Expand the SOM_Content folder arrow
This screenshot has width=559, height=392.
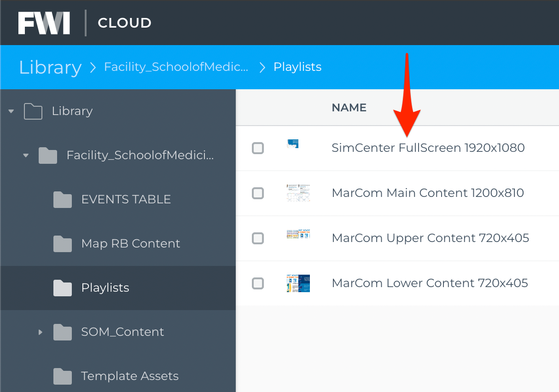41,332
